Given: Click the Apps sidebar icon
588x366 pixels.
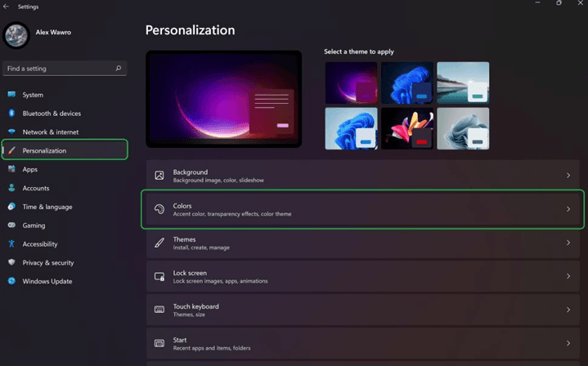Looking at the screenshot, I should [11, 169].
